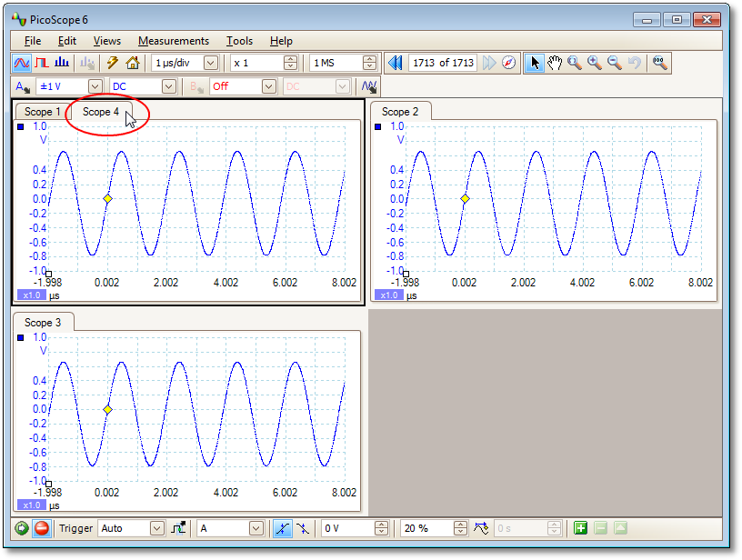Select the zoom window magnifier tool
Screen dimensions: 742x560
[x=575, y=63]
